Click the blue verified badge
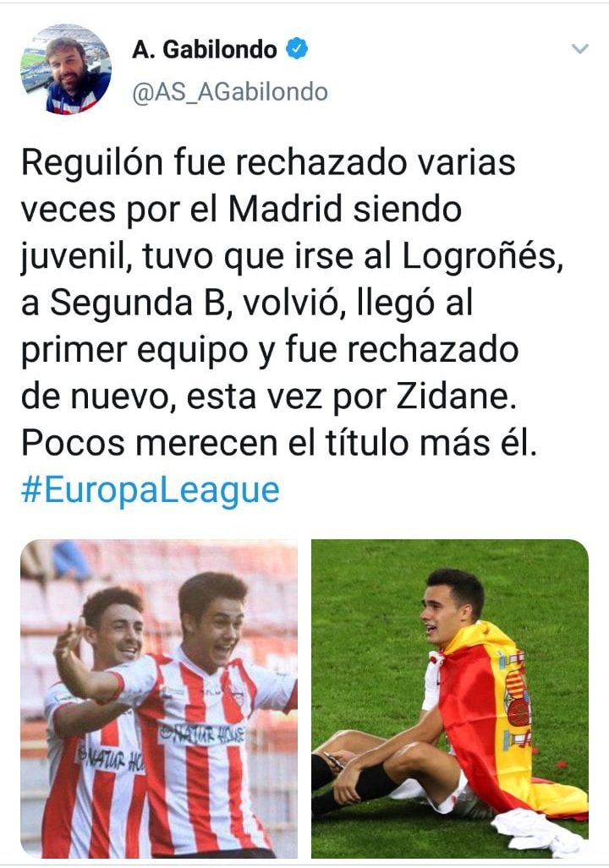Image resolution: width=609 pixels, height=868 pixels. 297,49
